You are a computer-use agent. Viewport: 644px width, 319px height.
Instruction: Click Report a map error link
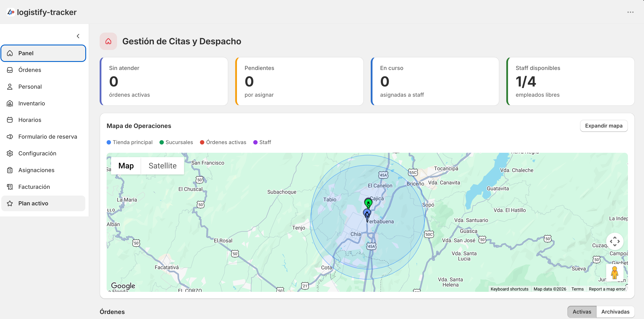click(607, 289)
